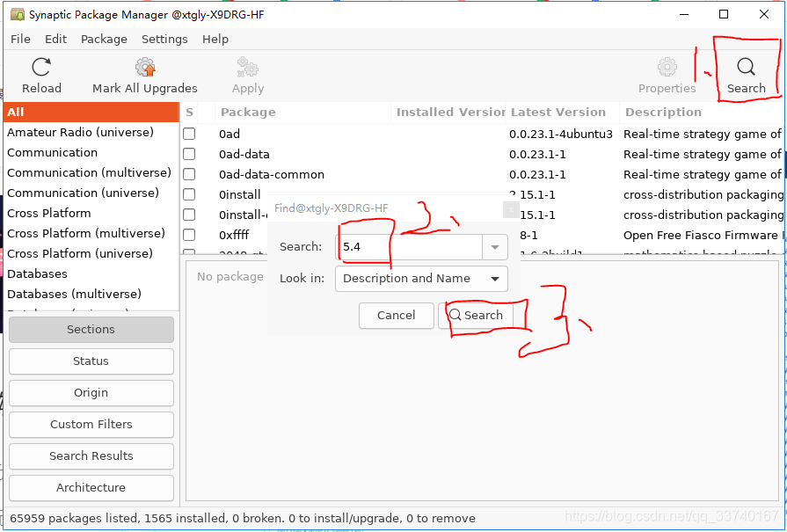Switch to Status filter view
Image resolution: width=787 pixels, height=532 pixels.
click(x=91, y=361)
